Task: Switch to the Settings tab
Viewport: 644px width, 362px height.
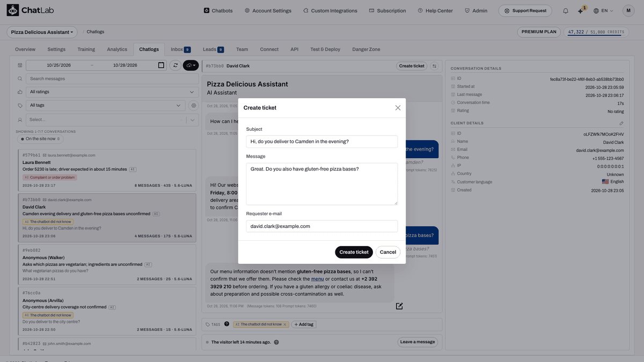Action: click(56, 49)
